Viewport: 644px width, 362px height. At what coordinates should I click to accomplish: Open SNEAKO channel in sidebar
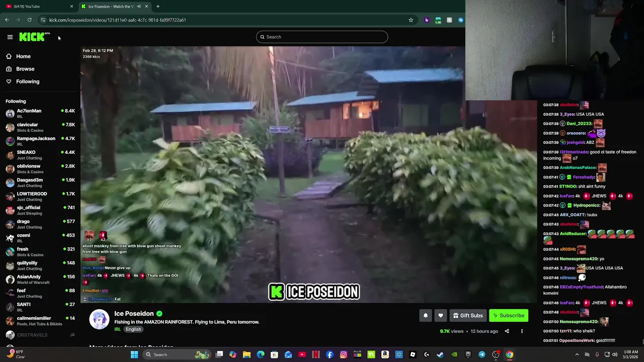click(x=40, y=155)
